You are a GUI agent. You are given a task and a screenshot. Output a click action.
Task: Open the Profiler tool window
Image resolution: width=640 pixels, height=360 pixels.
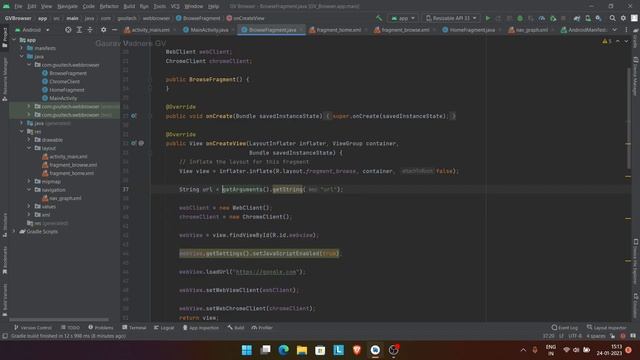pos(262,327)
